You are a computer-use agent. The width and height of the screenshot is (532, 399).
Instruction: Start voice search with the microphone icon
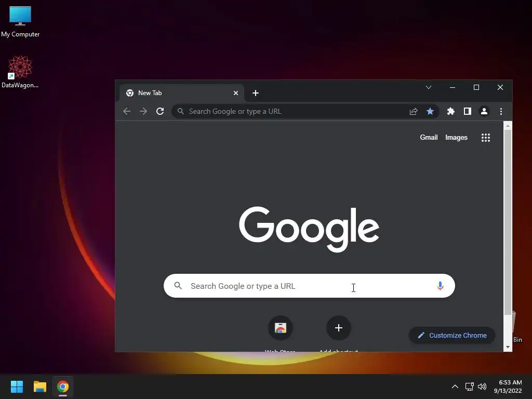tap(440, 286)
